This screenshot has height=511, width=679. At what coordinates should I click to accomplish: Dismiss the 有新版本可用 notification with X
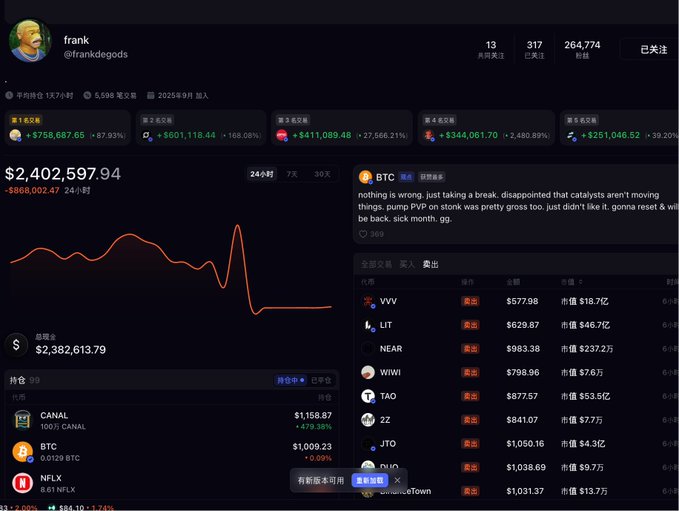coord(398,480)
